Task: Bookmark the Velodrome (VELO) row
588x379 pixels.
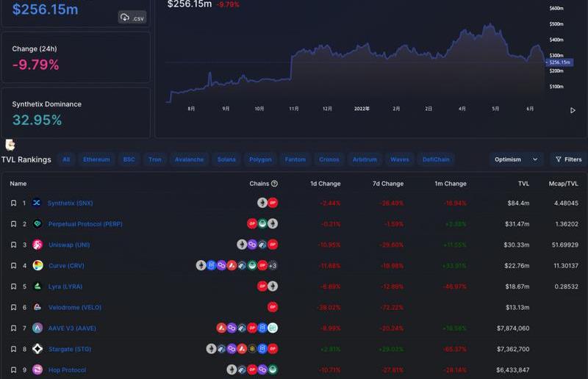Action: [13, 308]
